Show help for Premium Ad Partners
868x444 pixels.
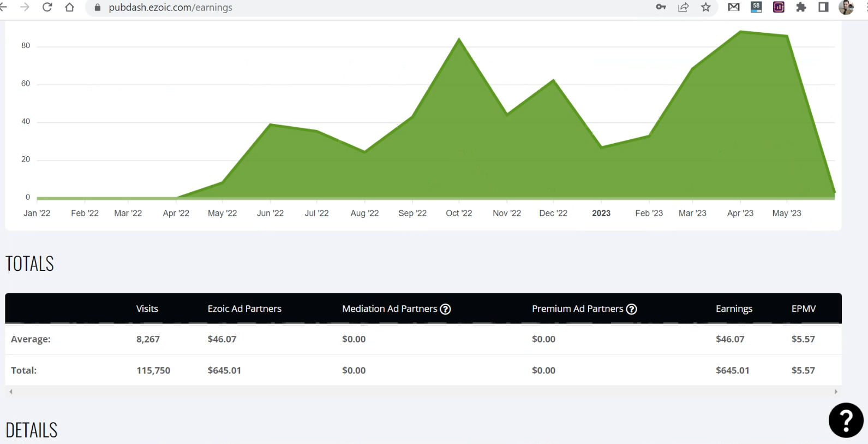pos(631,309)
